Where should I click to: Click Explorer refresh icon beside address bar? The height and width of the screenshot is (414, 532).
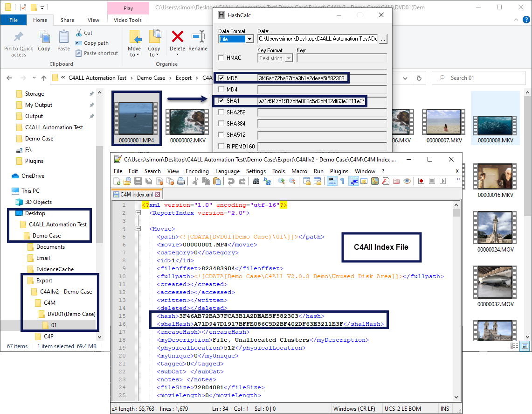[x=419, y=78]
